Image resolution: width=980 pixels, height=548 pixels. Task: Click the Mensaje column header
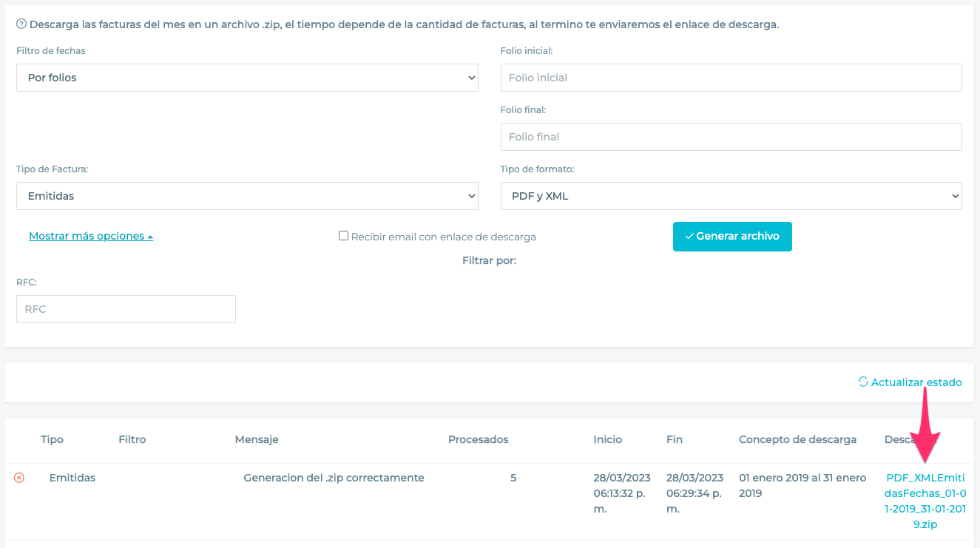(257, 439)
